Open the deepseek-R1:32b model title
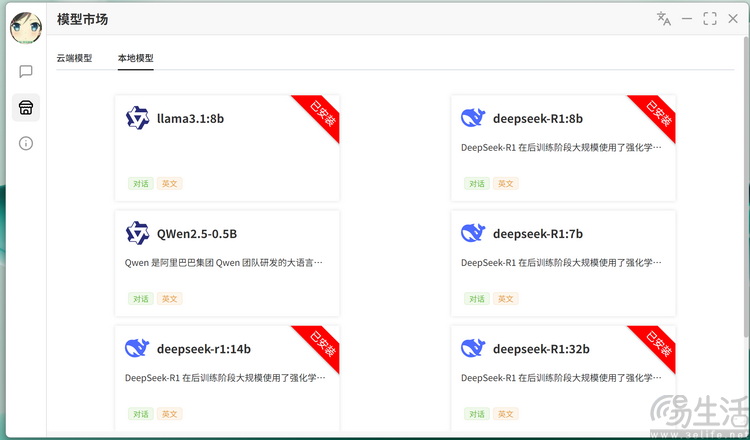 click(x=541, y=349)
